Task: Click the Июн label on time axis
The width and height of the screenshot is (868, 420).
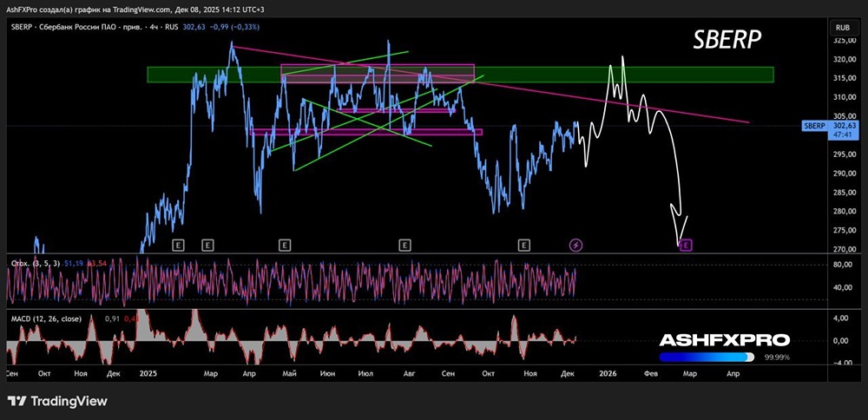Action: coord(327,373)
